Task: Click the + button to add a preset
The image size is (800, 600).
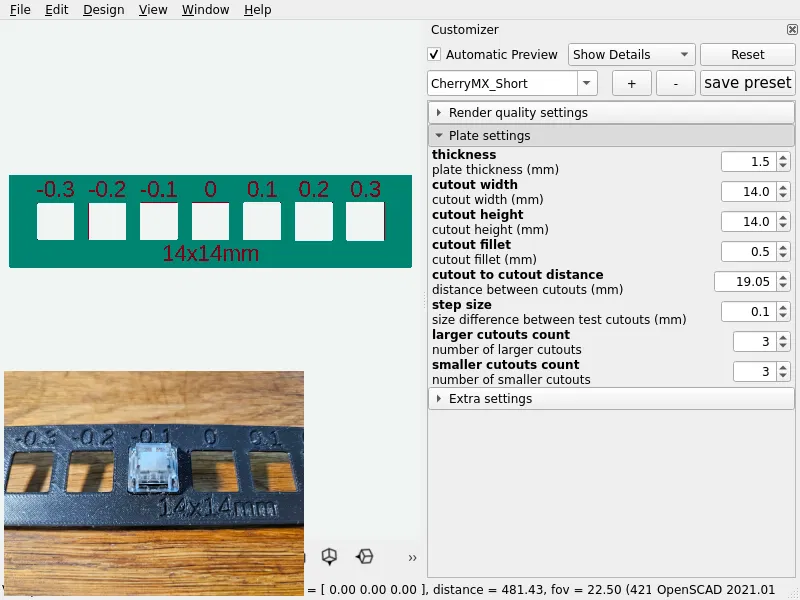Action: tap(631, 83)
